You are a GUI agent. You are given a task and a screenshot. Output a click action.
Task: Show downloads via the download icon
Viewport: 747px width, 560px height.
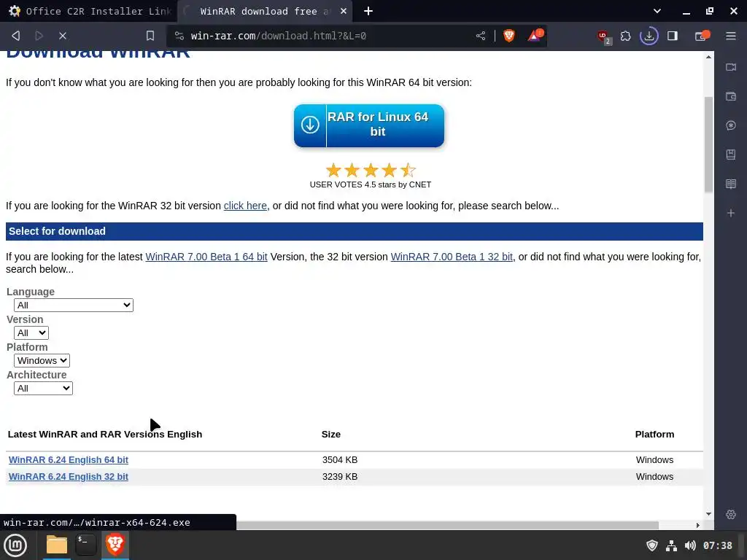(x=649, y=36)
